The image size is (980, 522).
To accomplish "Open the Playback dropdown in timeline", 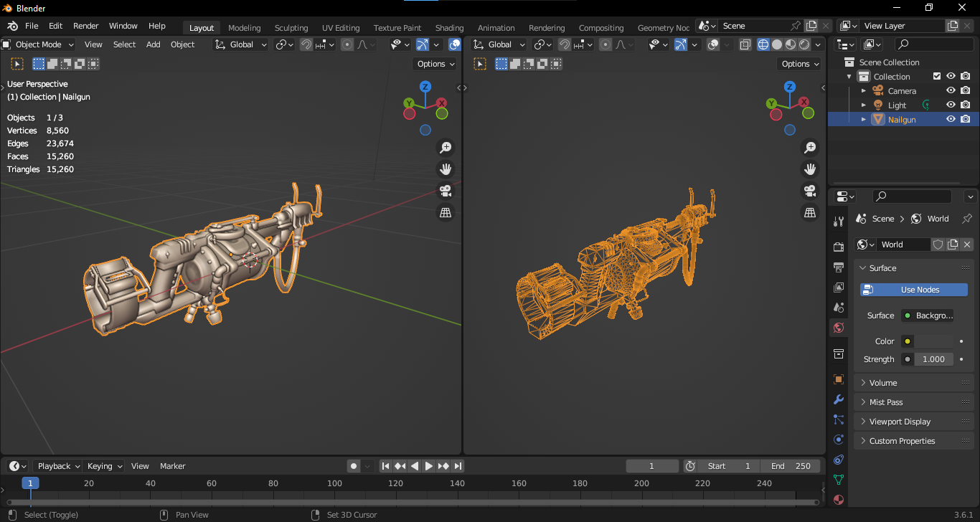I will (x=57, y=466).
